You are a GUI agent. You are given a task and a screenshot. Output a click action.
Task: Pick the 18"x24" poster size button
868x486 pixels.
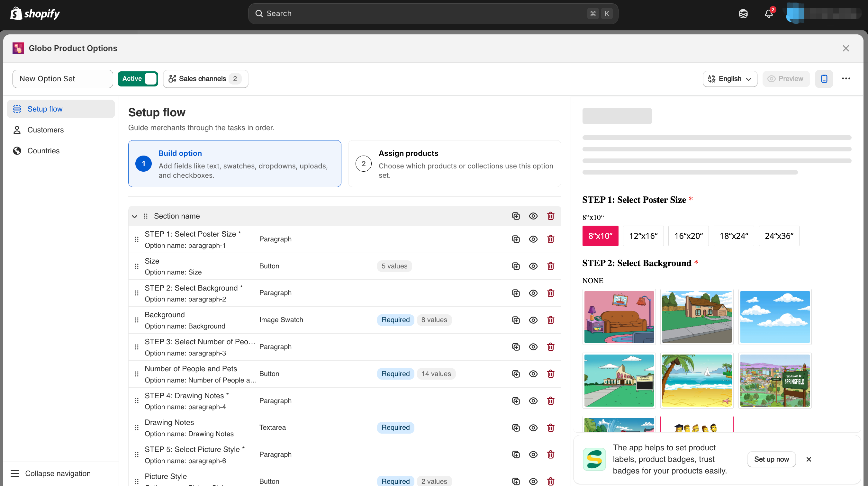734,236
